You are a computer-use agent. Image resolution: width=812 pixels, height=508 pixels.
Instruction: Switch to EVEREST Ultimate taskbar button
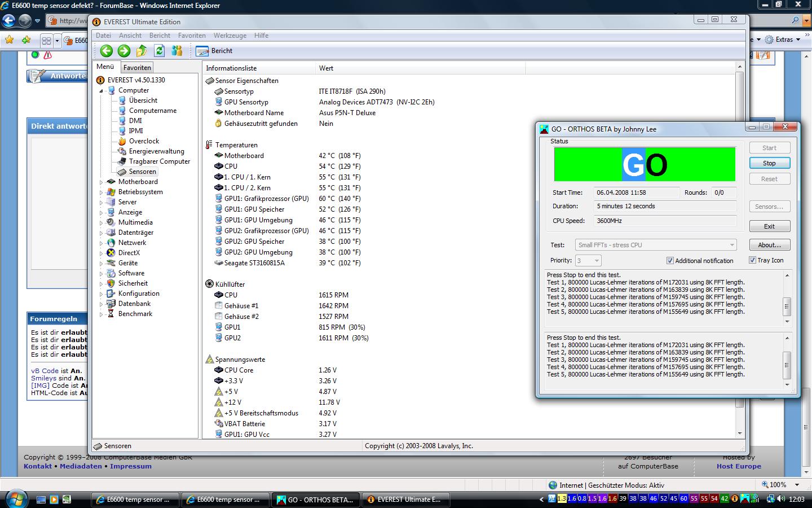pos(405,500)
